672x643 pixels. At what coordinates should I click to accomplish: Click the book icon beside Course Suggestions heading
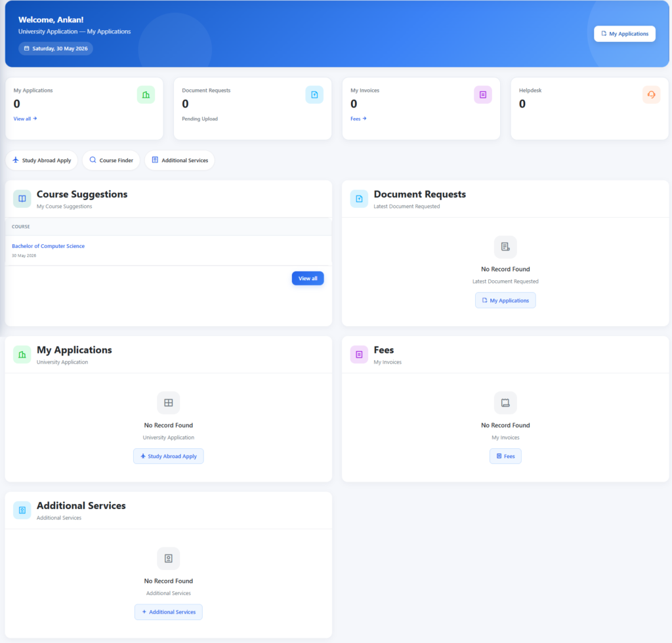tap(22, 199)
